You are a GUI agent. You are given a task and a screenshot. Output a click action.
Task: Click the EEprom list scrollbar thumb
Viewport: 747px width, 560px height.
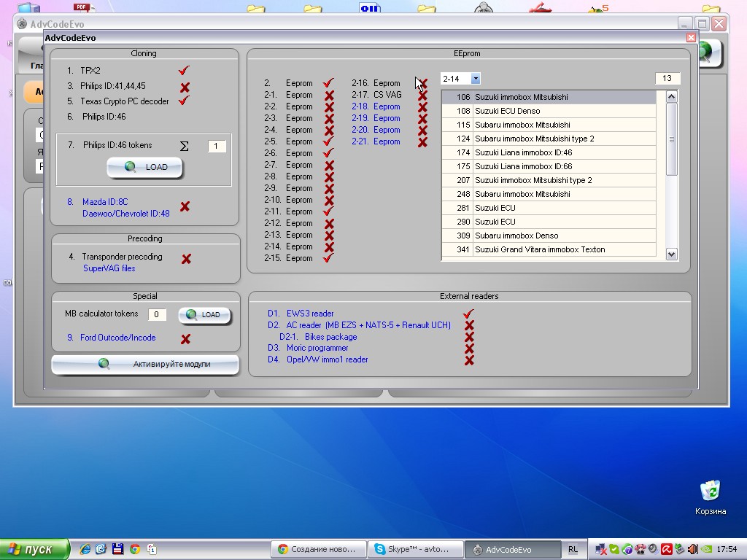point(671,139)
